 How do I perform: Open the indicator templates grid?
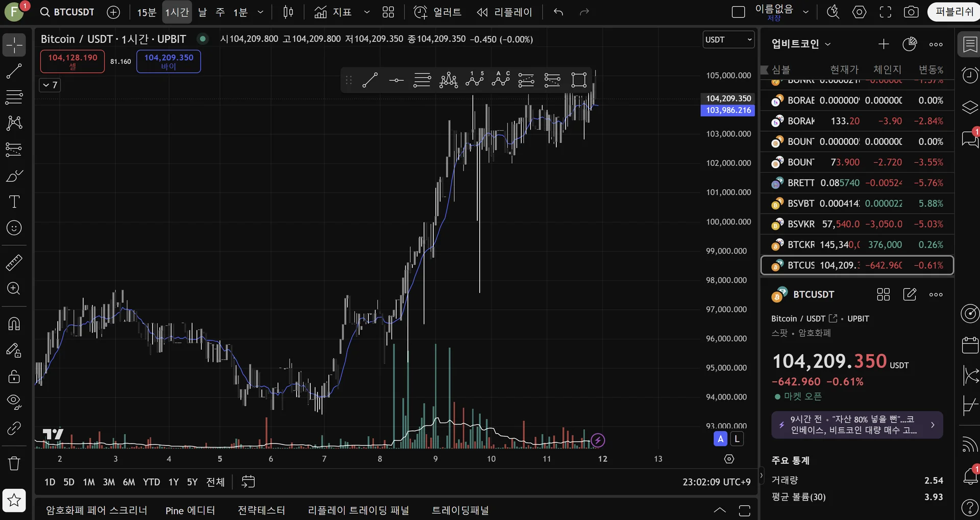[x=388, y=12]
